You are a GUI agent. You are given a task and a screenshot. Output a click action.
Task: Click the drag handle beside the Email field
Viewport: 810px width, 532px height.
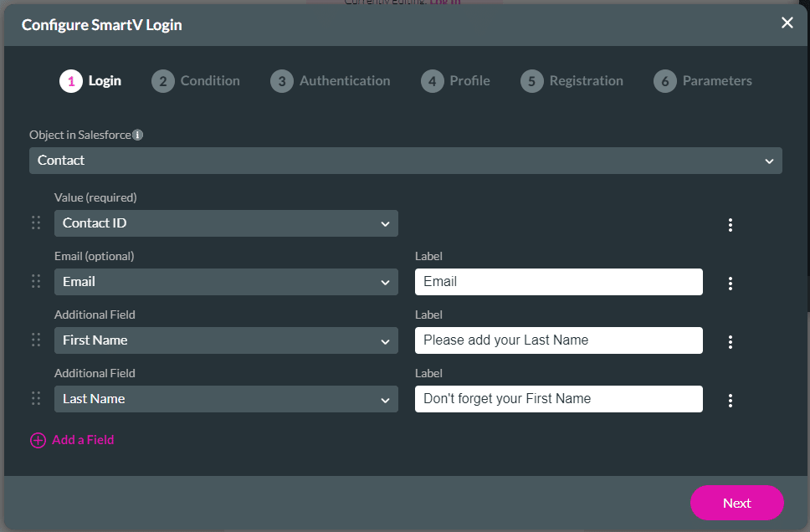[36, 281]
